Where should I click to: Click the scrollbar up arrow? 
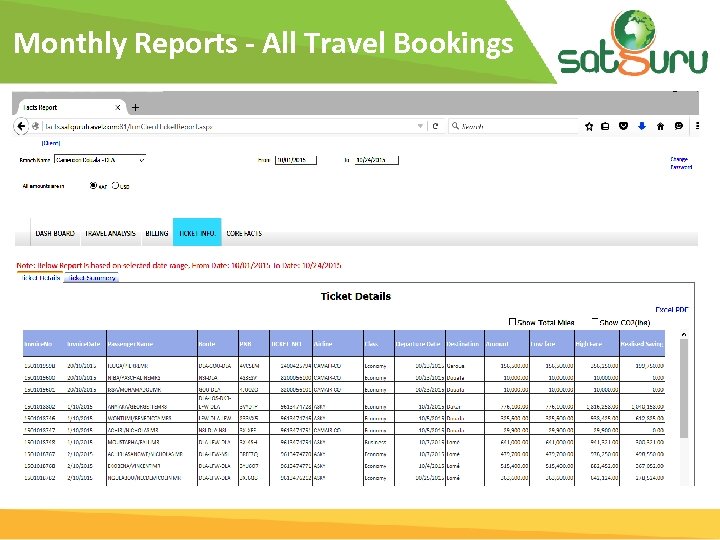[x=684, y=334]
